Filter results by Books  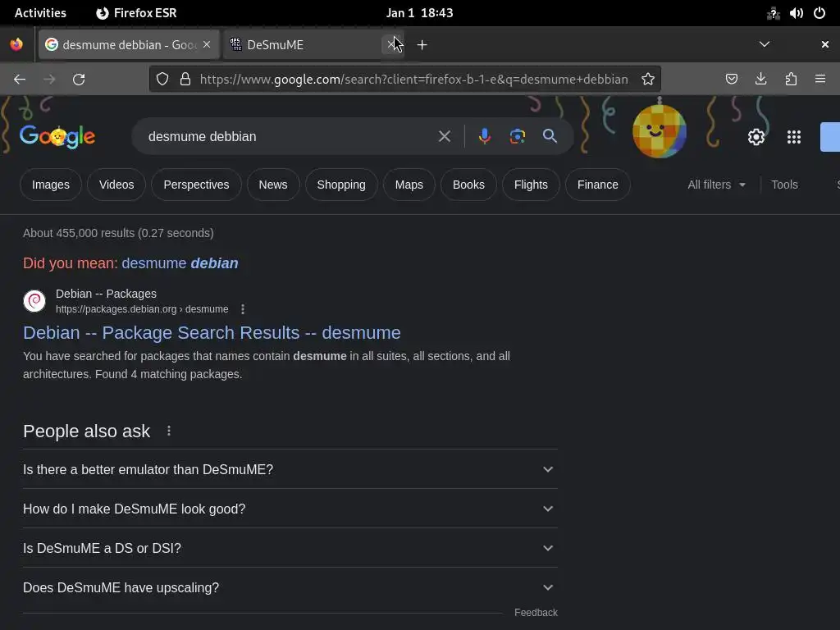(468, 185)
